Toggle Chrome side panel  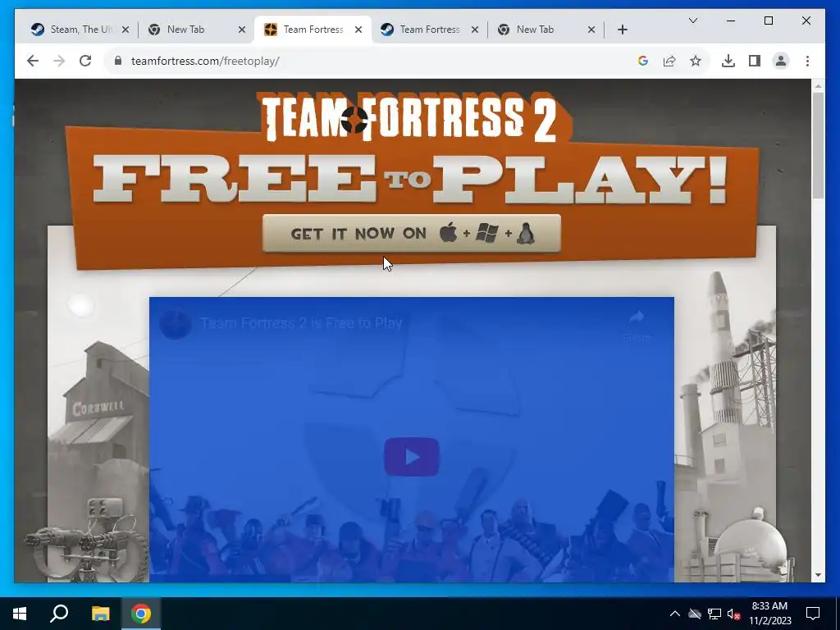tap(755, 61)
